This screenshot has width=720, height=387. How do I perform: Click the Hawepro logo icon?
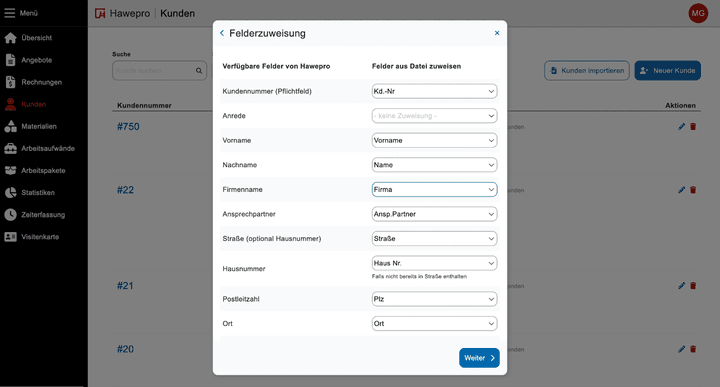(x=100, y=13)
